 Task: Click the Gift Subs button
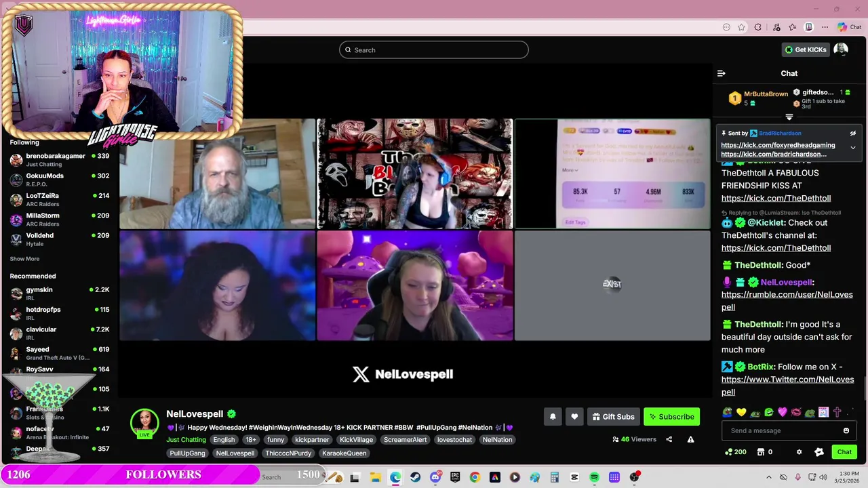pyautogui.click(x=613, y=417)
